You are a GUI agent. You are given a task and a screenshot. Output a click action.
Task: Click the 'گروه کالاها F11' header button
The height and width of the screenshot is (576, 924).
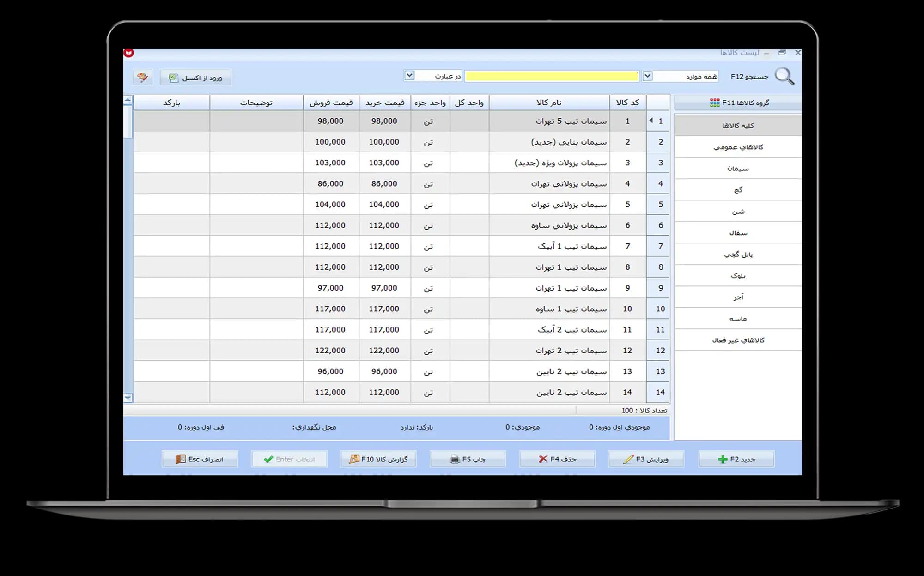tap(738, 103)
